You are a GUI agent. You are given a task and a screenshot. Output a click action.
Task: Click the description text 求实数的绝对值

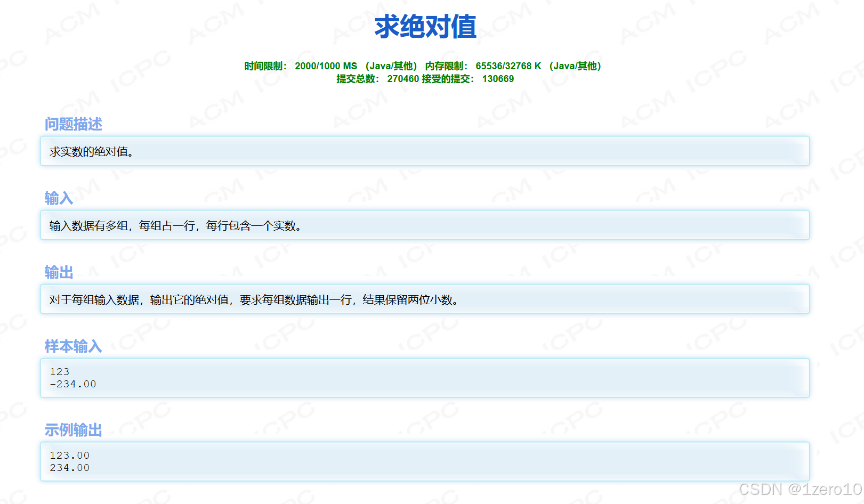point(91,152)
